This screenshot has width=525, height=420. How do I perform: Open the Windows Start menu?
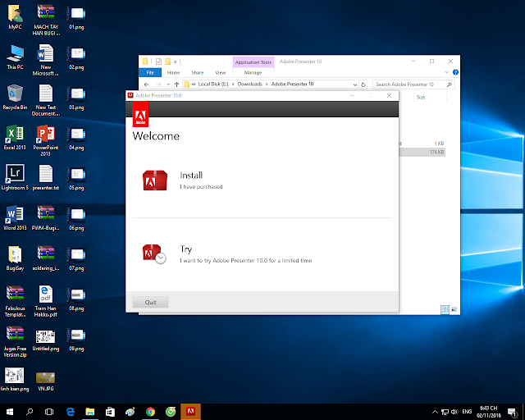tap(10, 412)
